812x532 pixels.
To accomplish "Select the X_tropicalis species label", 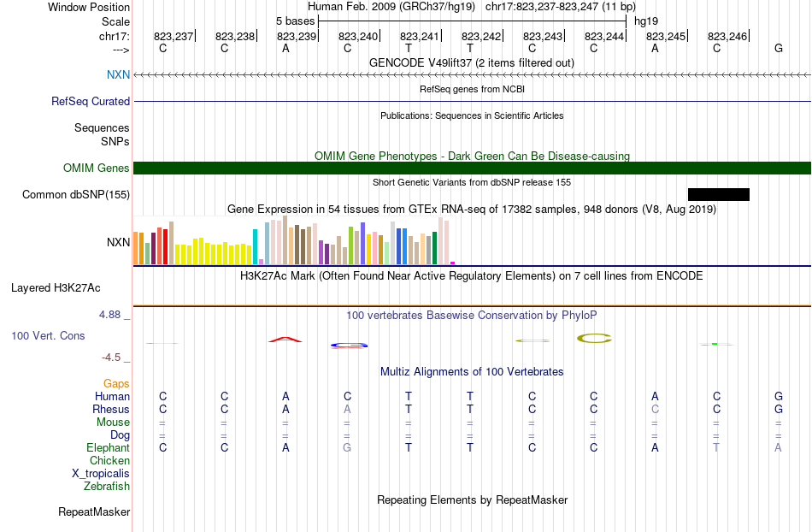I will 101,474.
